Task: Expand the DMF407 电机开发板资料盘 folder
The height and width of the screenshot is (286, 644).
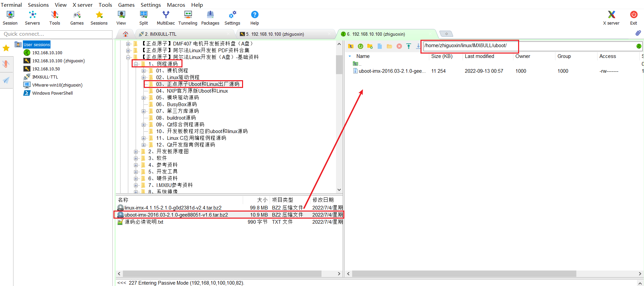Action: (x=128, y=44)
